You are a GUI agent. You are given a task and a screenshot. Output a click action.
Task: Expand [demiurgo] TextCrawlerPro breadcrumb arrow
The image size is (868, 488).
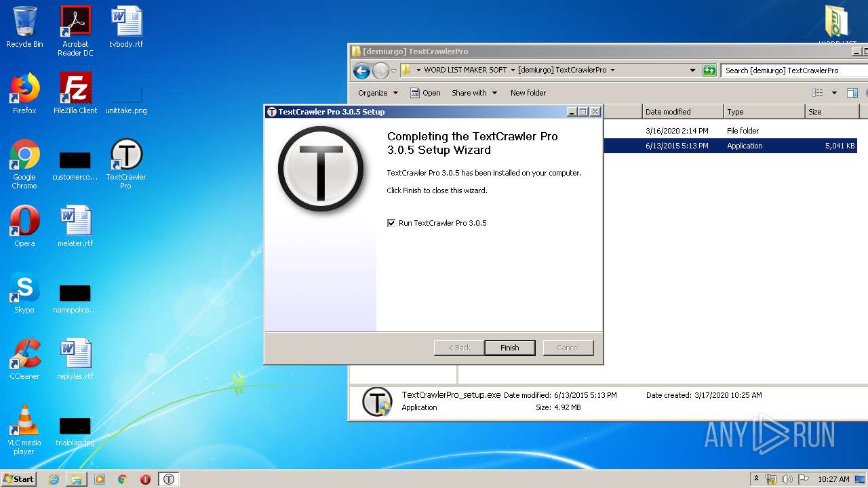(x=612, y=70)
